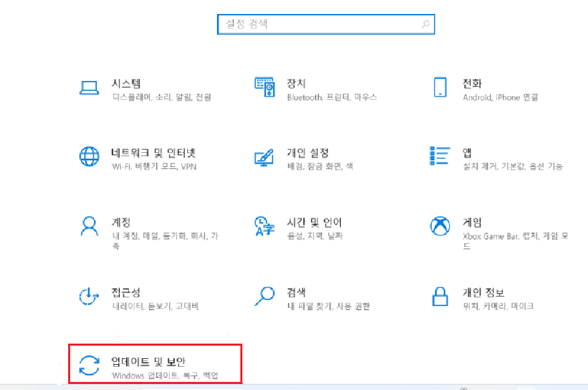Click the 개인 정보 padlock icon

click(x=440, y=296)
